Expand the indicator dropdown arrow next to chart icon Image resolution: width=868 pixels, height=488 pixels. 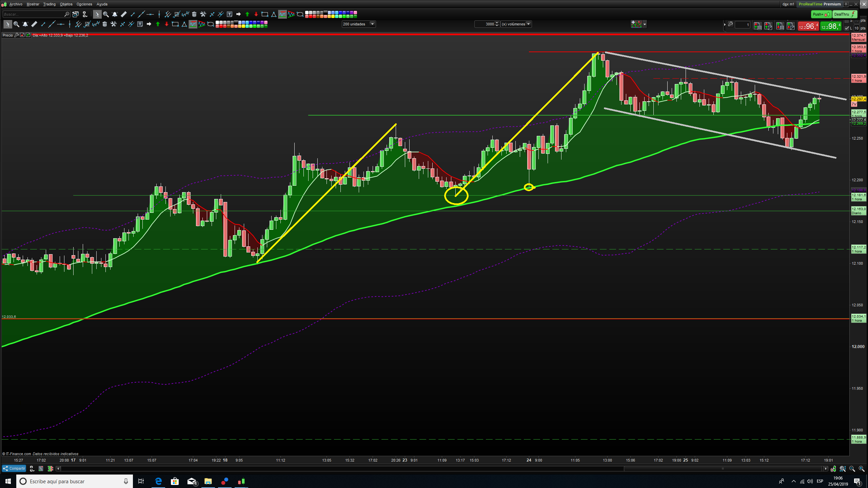coord(645,24)
